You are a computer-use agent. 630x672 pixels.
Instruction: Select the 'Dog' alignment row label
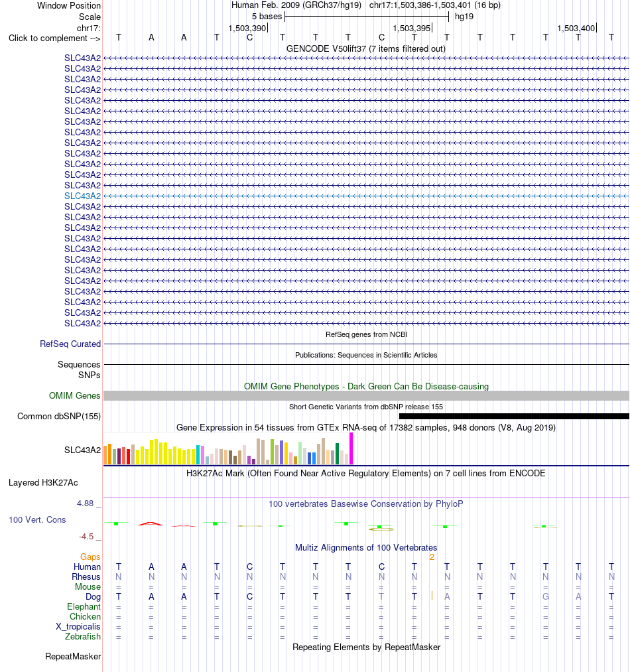click(x=93, y=596)
